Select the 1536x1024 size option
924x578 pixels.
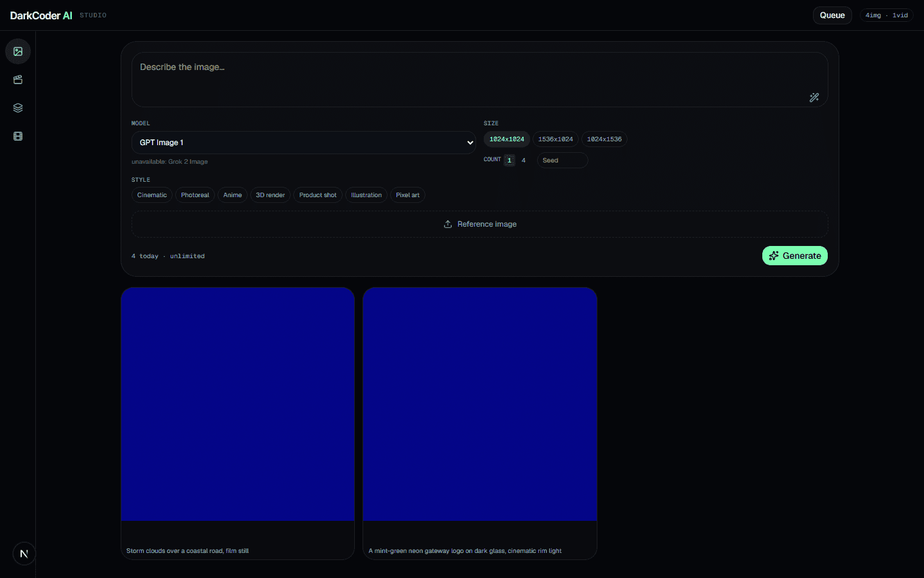(556, 139)
